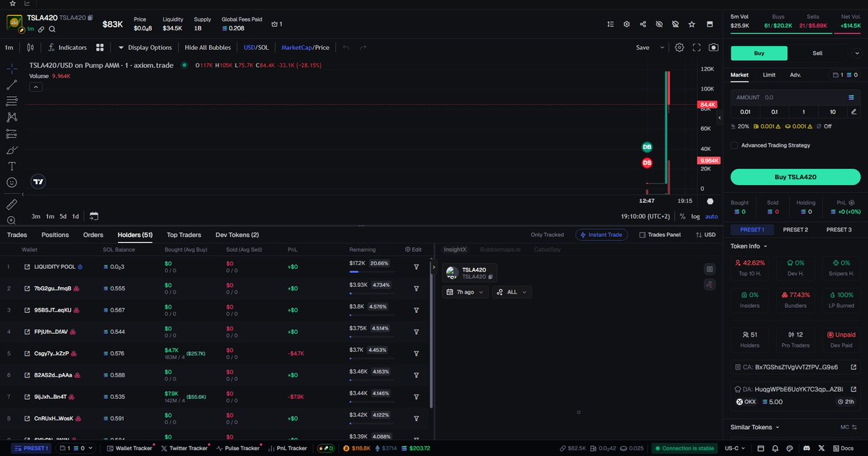Select the zoom in tool

pos(12,220)
